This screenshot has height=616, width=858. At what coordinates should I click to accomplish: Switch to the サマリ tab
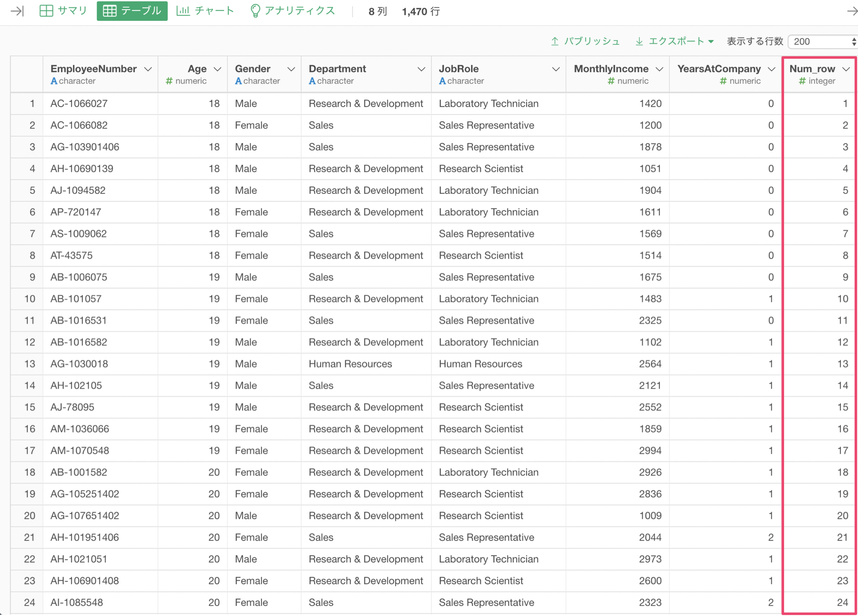[x=64, y=11]
